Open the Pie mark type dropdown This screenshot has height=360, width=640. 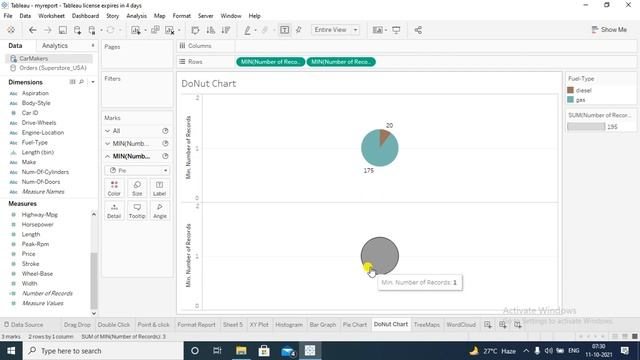coord(137,170)
